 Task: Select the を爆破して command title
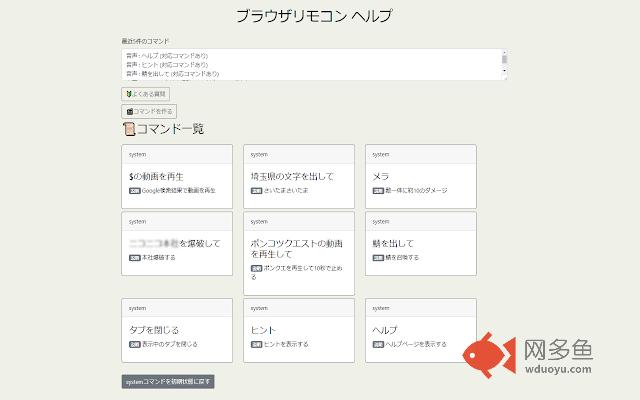tap(200, 244)
